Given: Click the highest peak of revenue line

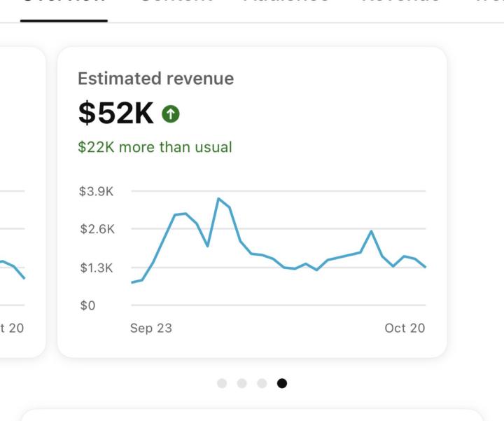Looking at the screenshot, I should point(218,198).
